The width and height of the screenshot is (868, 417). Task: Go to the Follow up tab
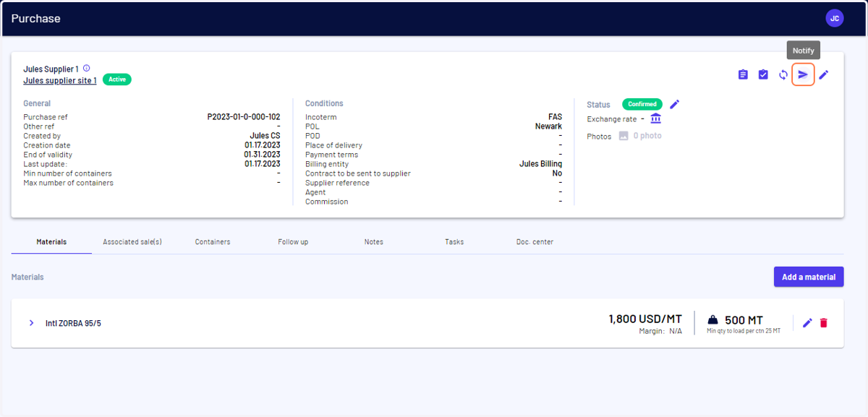point(293,242)
